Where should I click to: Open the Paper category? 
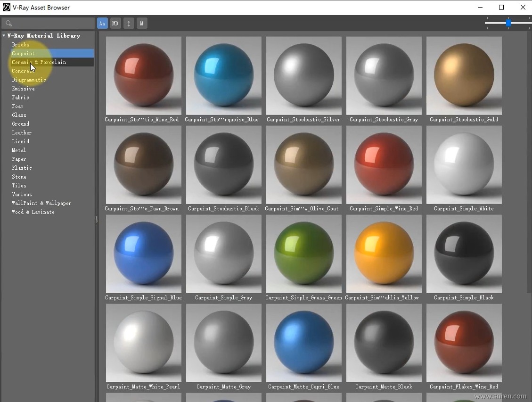click(x=19, y=159)
